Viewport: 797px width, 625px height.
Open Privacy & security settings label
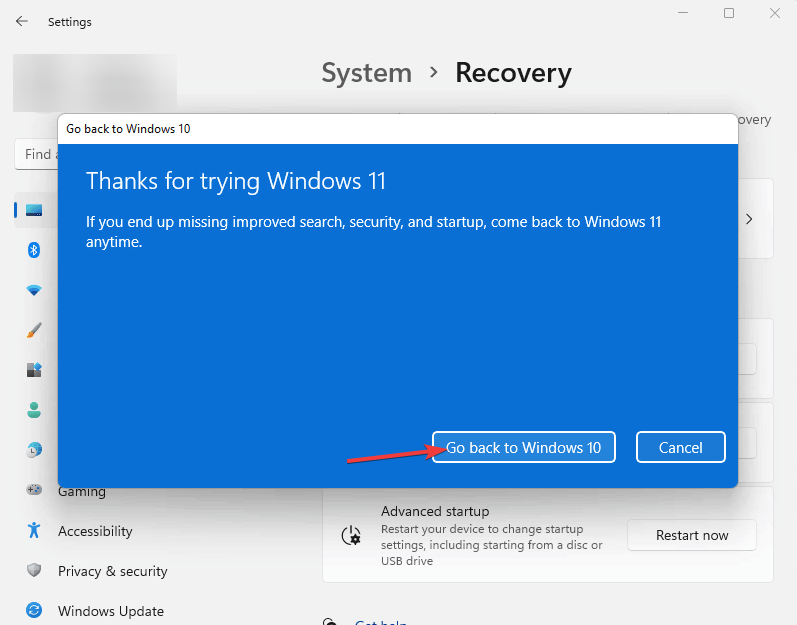tap(112, 571)
